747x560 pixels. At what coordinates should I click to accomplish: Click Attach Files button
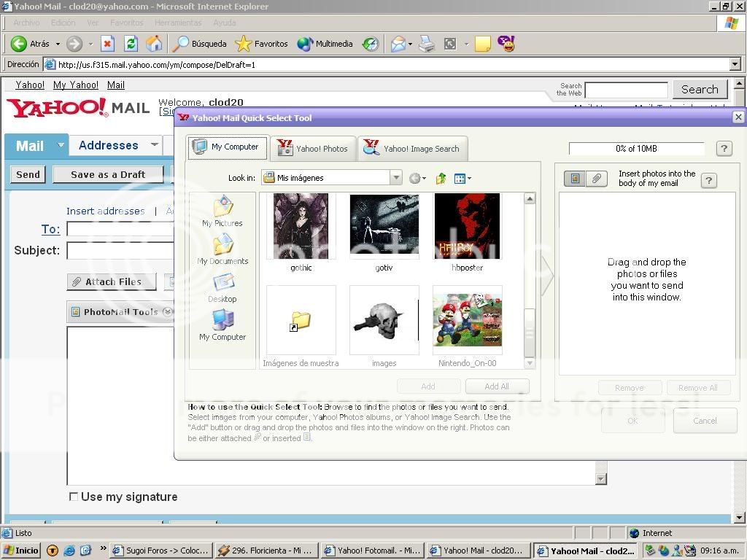[112, 282]
